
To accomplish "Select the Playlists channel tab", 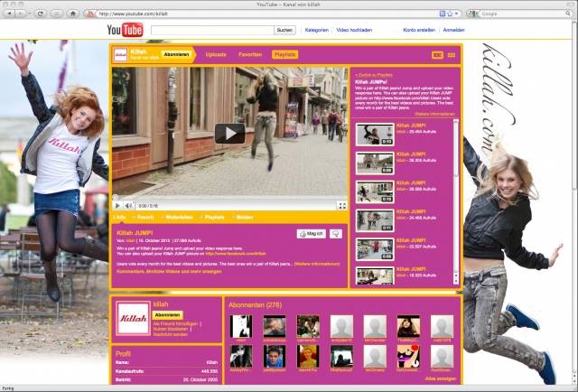I will pyautogui.click(x=285, y=54).
